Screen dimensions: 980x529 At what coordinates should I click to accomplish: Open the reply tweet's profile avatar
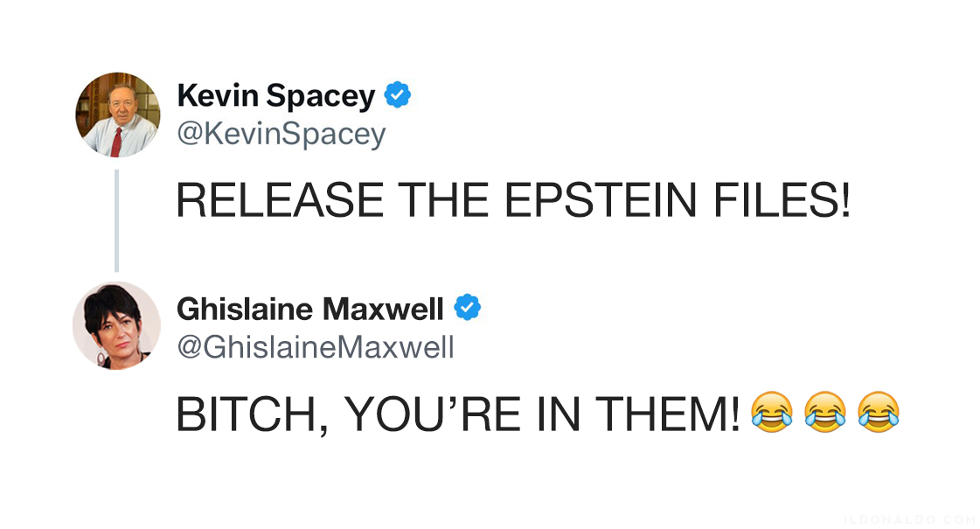(x=117, y=326)
